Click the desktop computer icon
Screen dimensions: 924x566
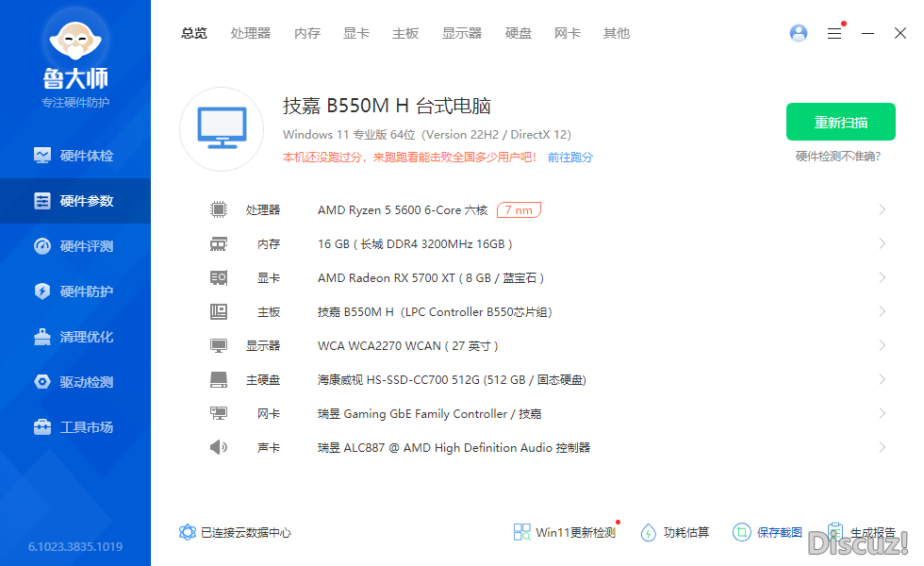222,128
